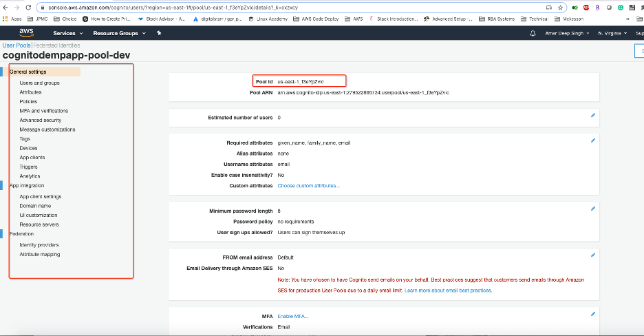This screenshot has height=336, width=644.
Task: Click the AWS logo home icon
Action: click(26, 33)
